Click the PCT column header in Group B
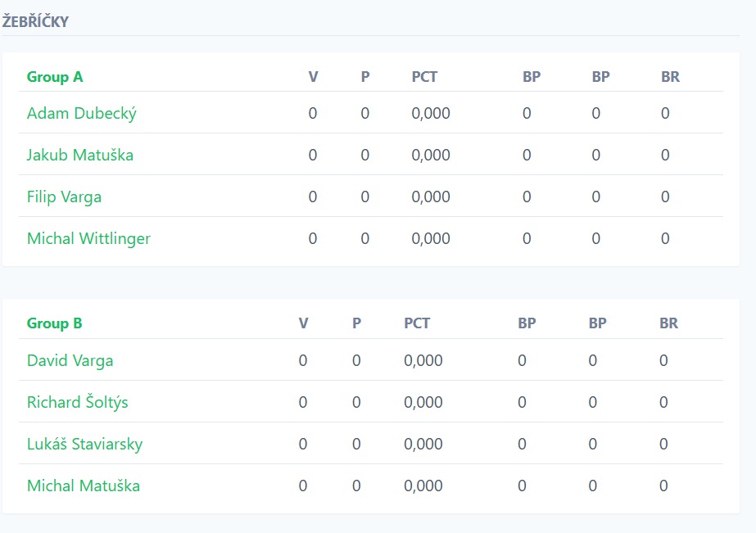The height and width of the screenshot is (533, 756). tap(417, 323)
